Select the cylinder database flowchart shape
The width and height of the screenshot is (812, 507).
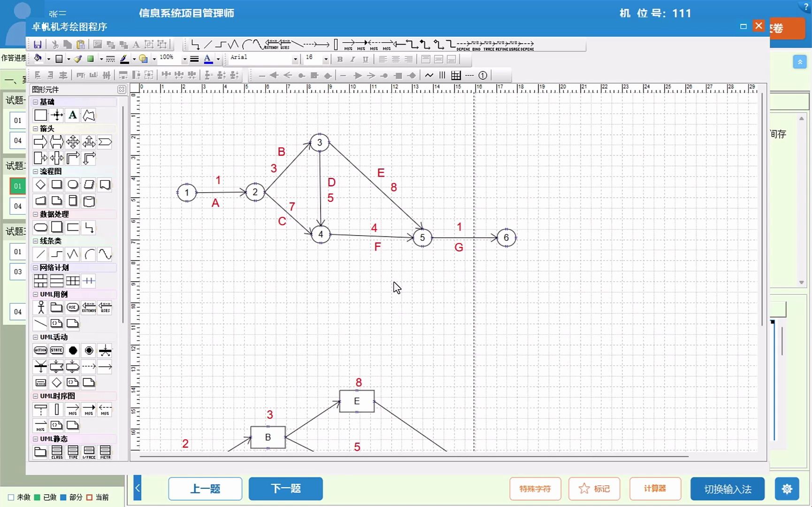(x=89, y=201)
